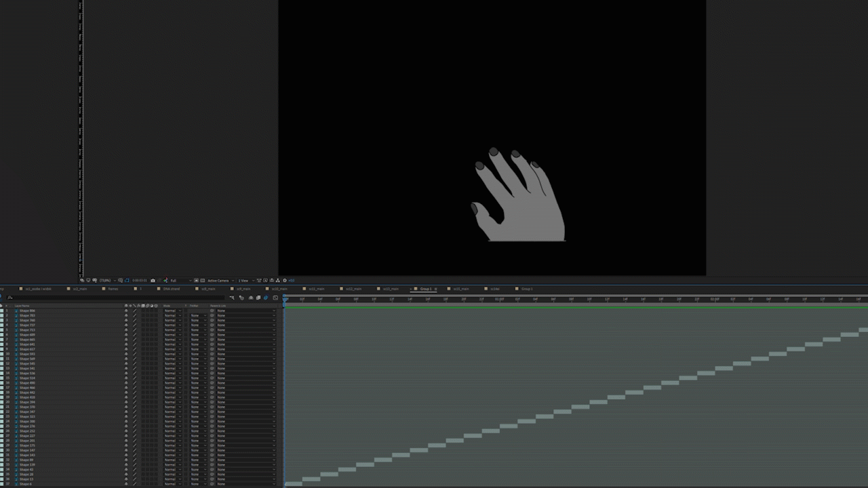Click the Timeline icon in viewer footer
The height and width of the screenshot is (488, 868).
[x=272, y=281]
